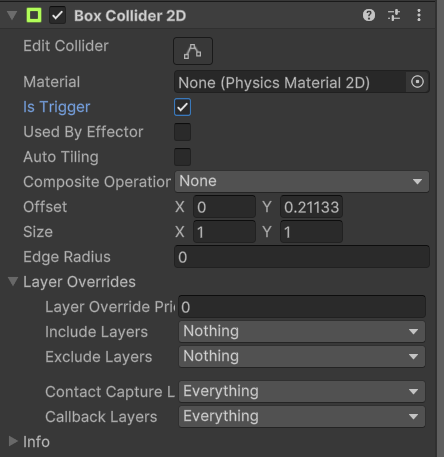Viewport: 444px width, 457px height.
Task: Click the Callback Layers label
Action: click(101, 417)
